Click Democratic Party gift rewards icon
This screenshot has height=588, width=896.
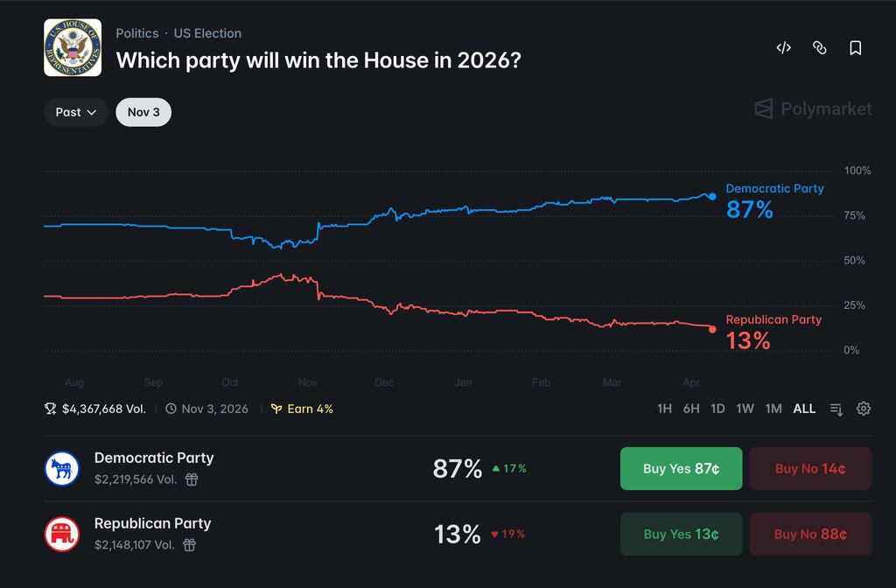192,479
